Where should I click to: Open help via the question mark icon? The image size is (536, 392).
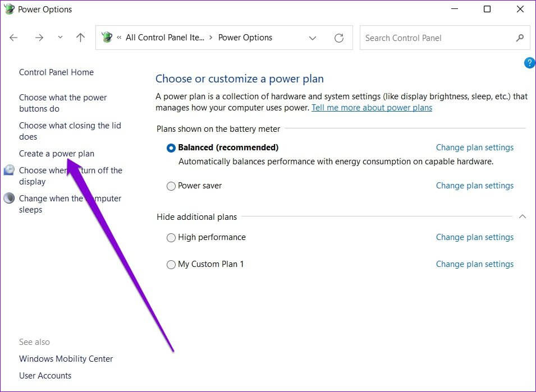[x=529, y=63]
